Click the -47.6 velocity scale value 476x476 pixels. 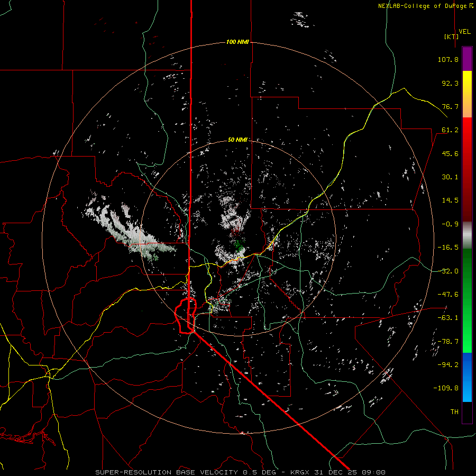448,295
